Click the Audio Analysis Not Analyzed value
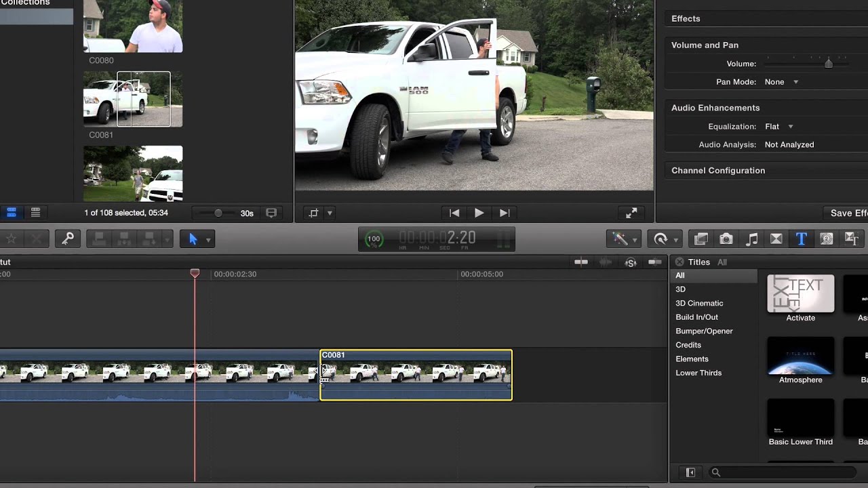Viewport: 868px width, 488px height. (x=789, y=145)
